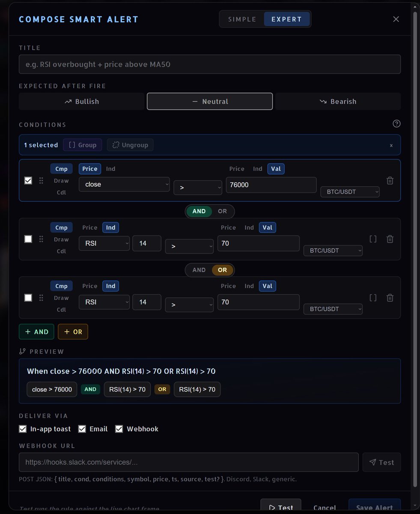
Task: Switch first connector below close row to OR
Action: pos(223,211)
